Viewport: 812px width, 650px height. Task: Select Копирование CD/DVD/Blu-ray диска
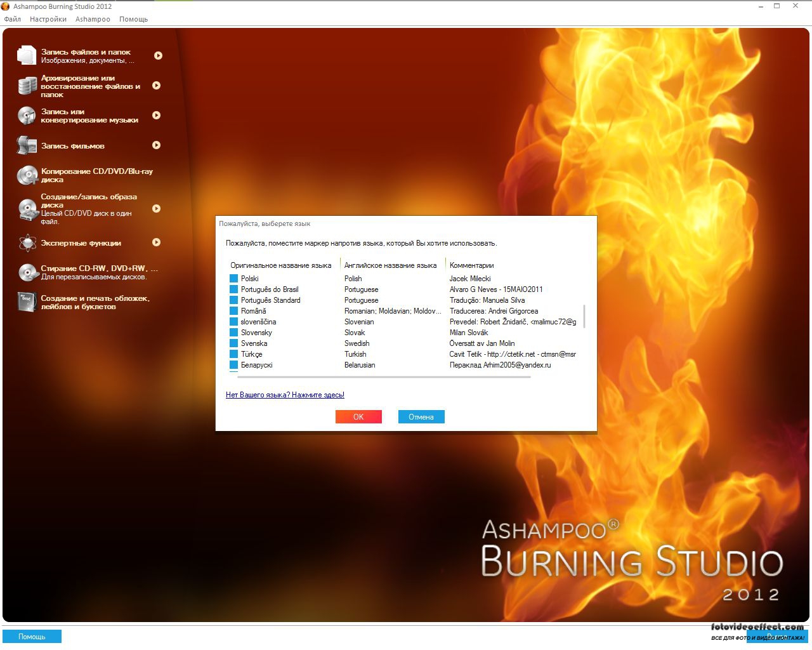96,175
